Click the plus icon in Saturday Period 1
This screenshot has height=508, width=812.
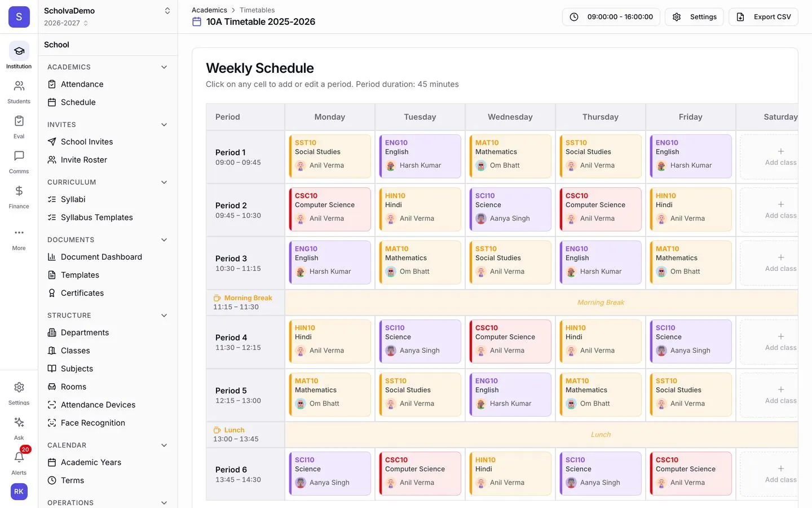coord(781,151)
